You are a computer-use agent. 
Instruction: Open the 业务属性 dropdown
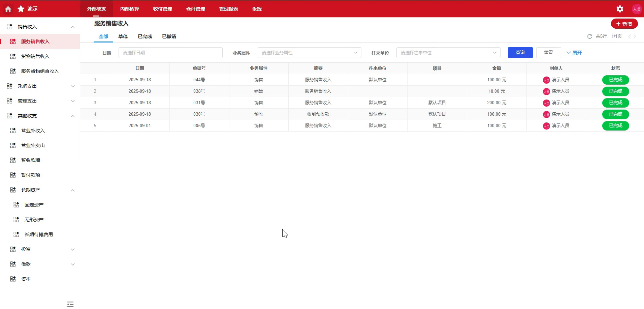(x=309, y=52)
